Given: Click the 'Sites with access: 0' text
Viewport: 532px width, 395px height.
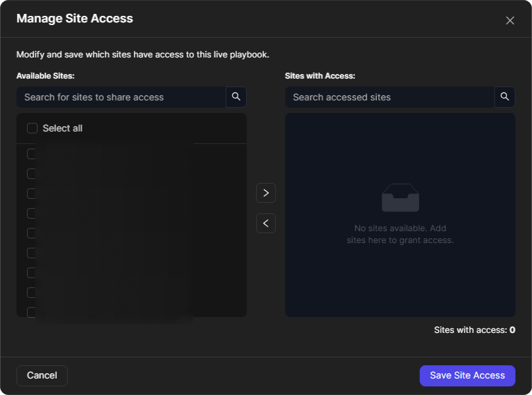Looking at the screenshot, I should click(x=475, y=330).
